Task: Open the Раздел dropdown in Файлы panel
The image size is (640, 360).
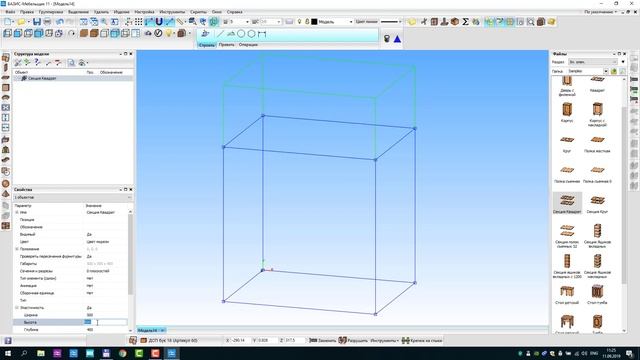Action: coord(593,62)
